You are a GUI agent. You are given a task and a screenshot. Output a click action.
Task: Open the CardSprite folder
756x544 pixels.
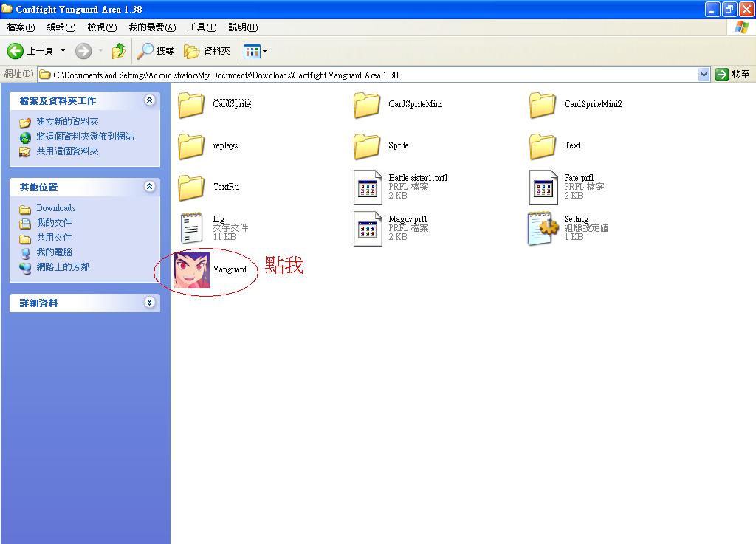192,105
